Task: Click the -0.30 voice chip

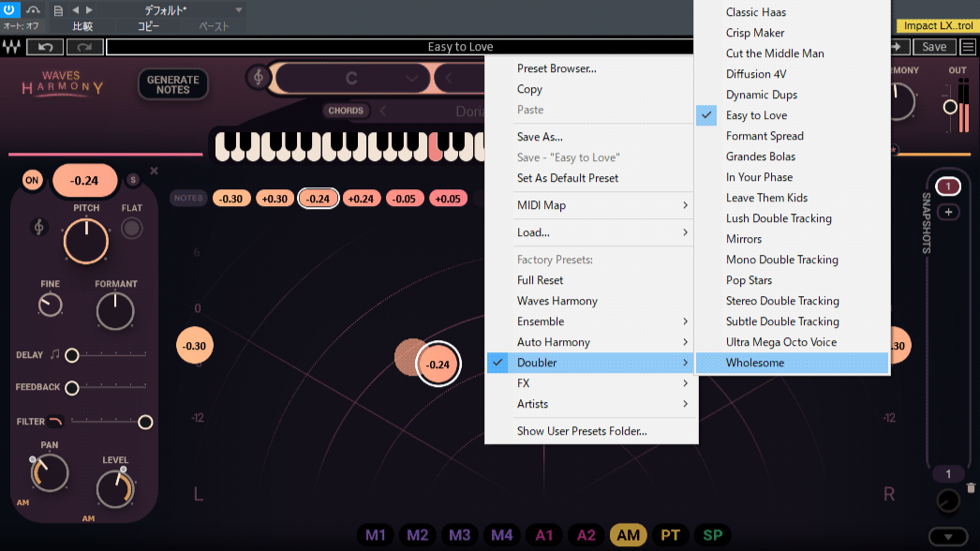Action: pos(231,199)
